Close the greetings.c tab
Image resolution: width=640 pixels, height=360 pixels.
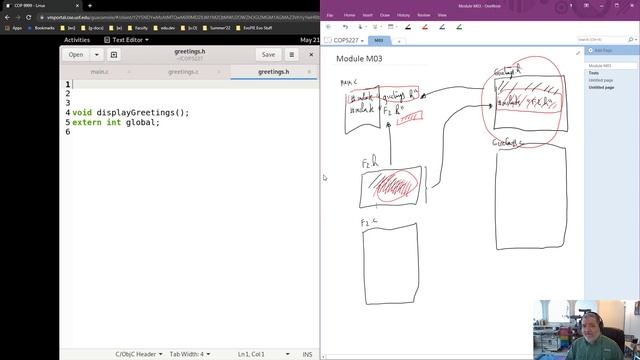click(219, 72)
